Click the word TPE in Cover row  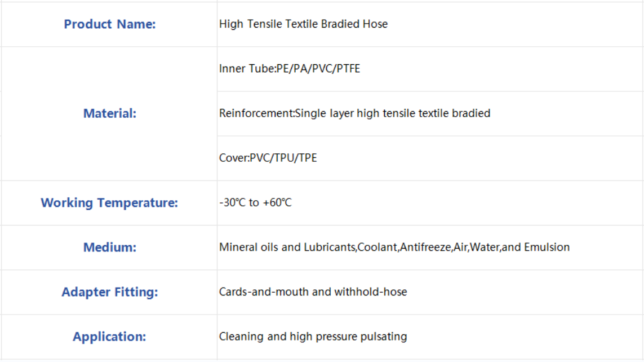(308, 158)
